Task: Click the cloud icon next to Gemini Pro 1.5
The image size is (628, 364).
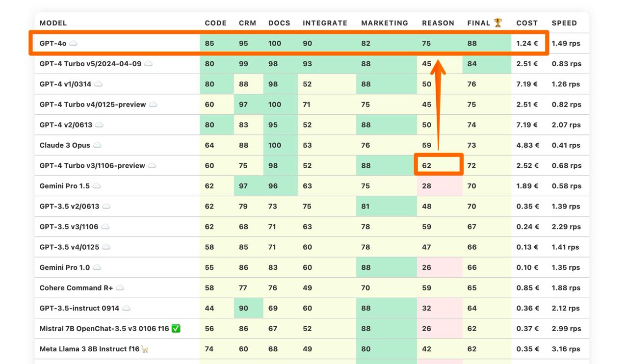Action: point(97,186)
